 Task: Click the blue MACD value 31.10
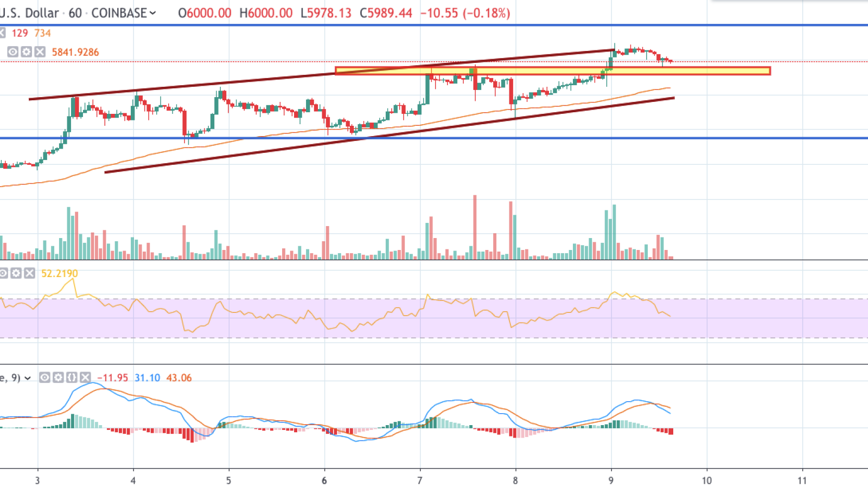pyautogui.click(x=147, y=377)
